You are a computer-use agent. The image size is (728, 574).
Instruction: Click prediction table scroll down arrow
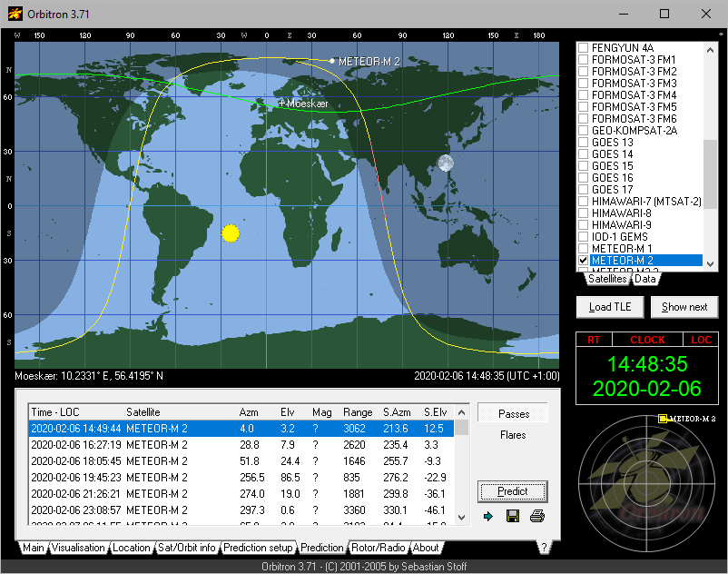pos(461,517)
